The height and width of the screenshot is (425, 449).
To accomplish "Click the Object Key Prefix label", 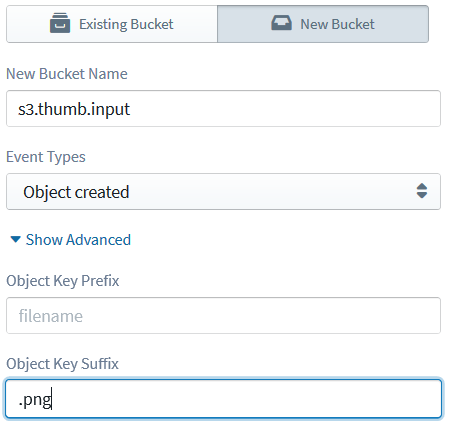I will click(63, 281).
